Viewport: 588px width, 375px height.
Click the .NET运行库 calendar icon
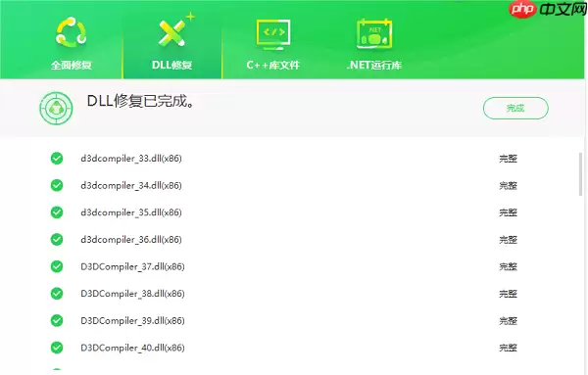click(374, 34)
